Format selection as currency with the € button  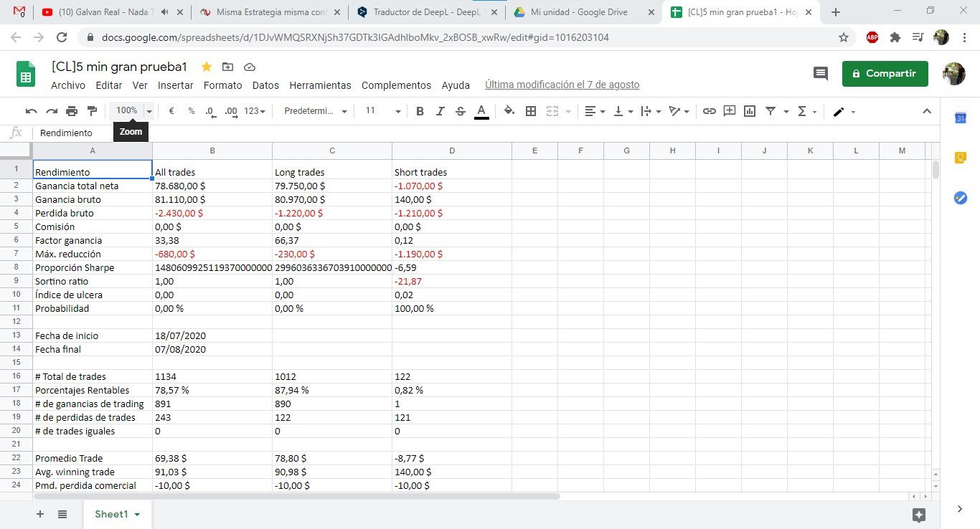(171, 111)
